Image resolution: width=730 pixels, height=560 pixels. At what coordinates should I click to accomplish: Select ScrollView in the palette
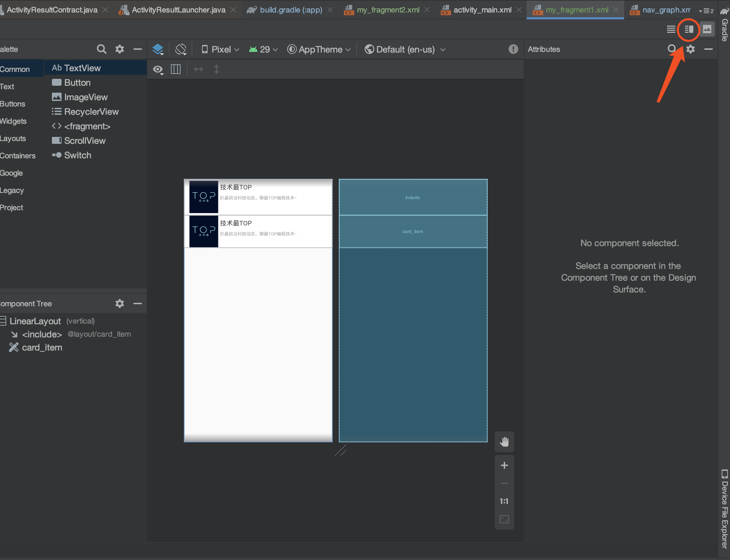(95, 141)
